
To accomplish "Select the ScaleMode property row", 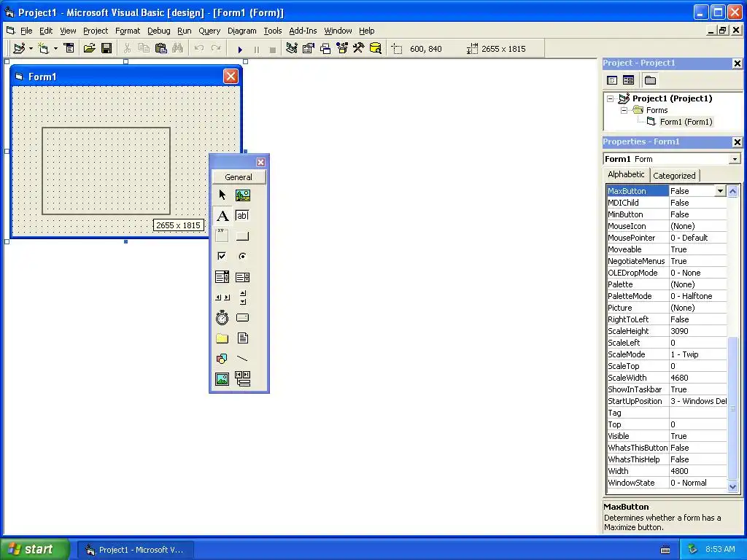I will pos(667,354).
